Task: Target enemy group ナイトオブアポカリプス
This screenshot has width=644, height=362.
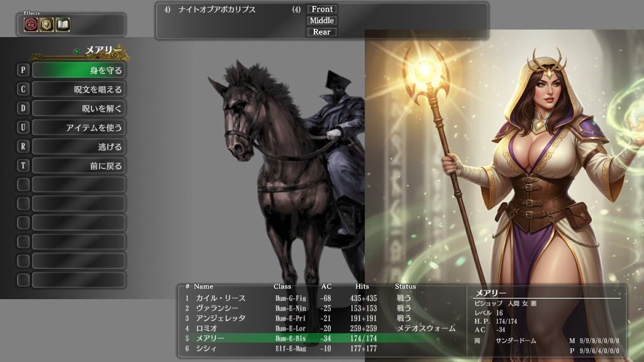Action: 217,10
